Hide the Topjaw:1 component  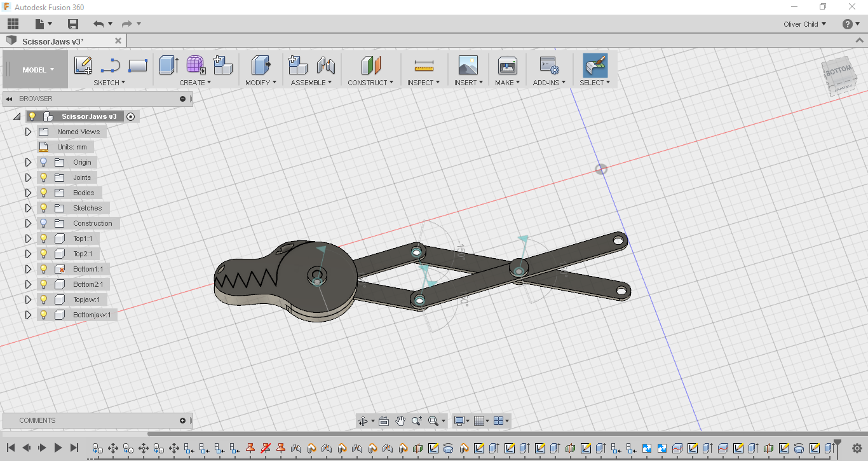(x=44, y=299)
